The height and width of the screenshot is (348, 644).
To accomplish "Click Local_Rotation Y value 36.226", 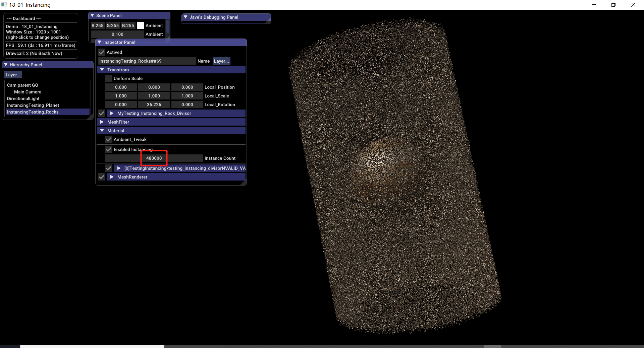I will [154, 105].
